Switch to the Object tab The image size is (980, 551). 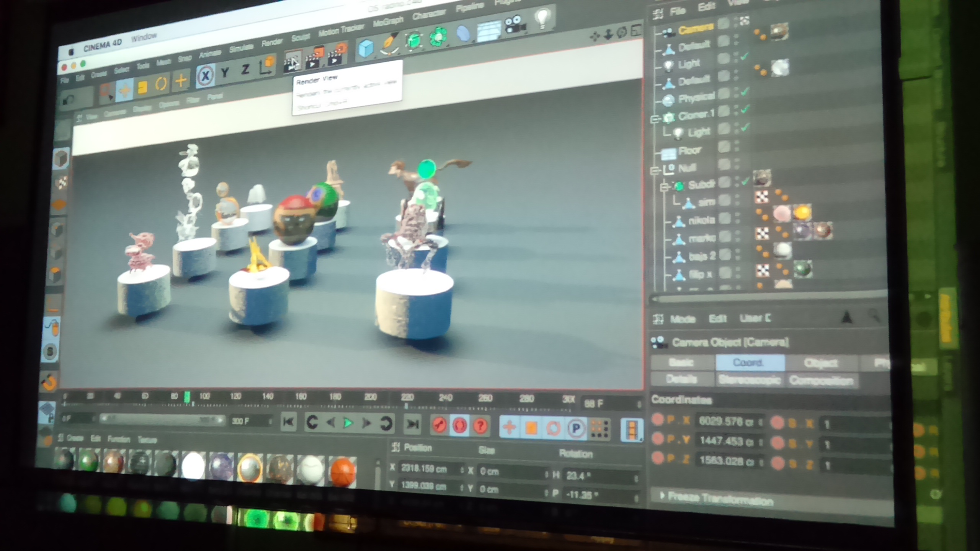click(821, 363)
